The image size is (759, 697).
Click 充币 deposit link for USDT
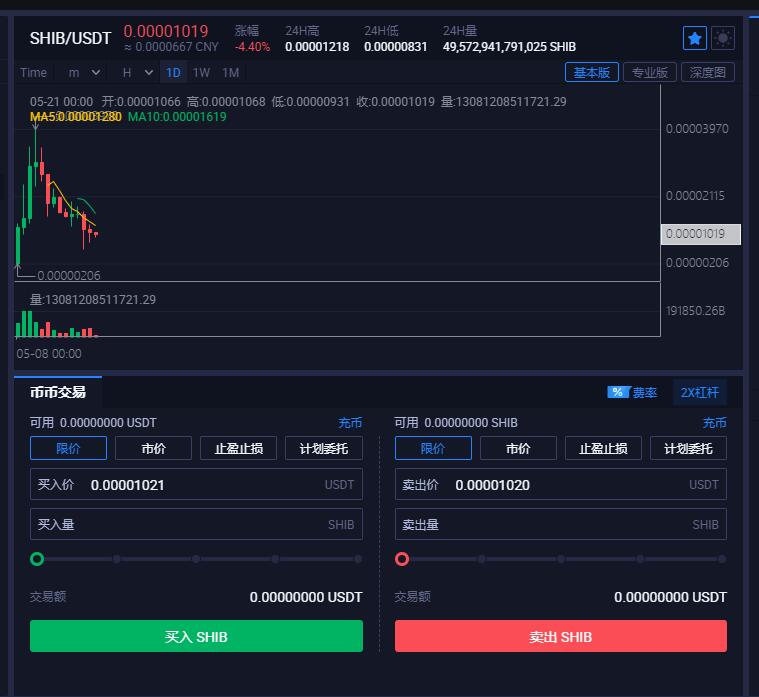coord(350,423)
